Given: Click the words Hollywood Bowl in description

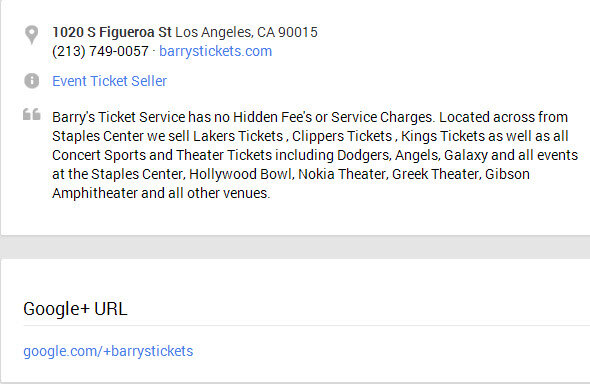Looking at the screenshot, I should click(240, 174).
